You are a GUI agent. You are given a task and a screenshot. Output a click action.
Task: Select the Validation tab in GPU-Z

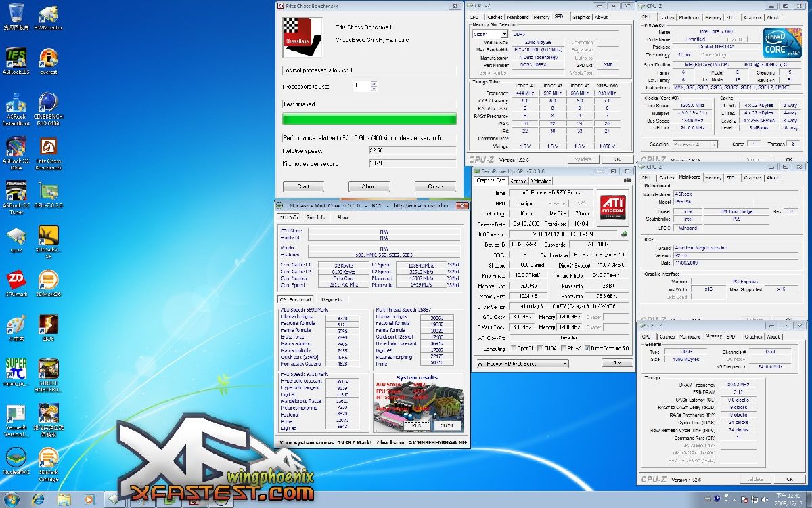541,182
